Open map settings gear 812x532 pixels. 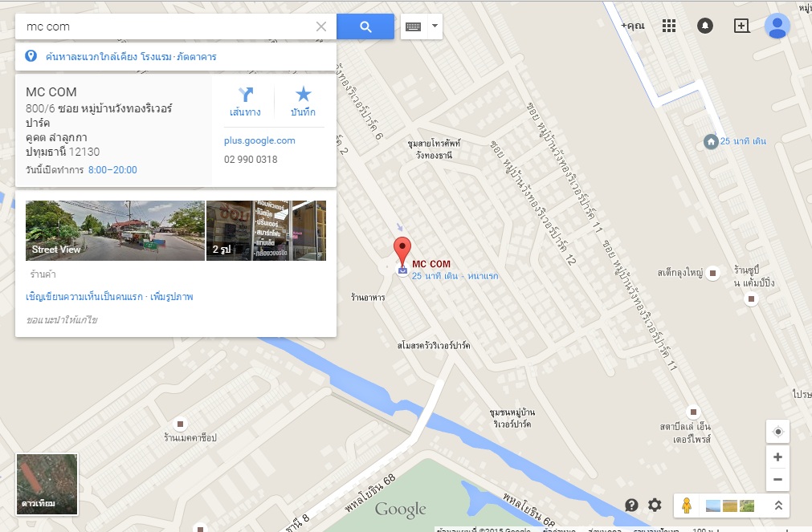(x=655, y=505)
